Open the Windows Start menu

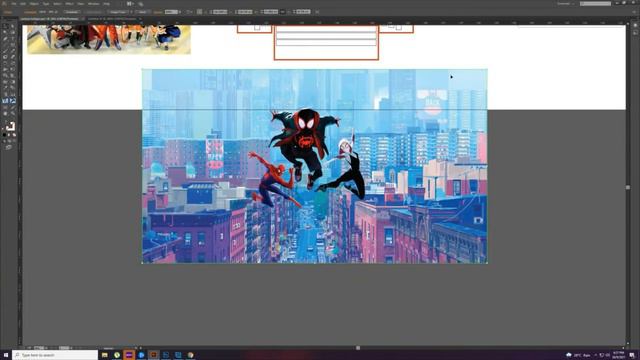click(6, 355)
